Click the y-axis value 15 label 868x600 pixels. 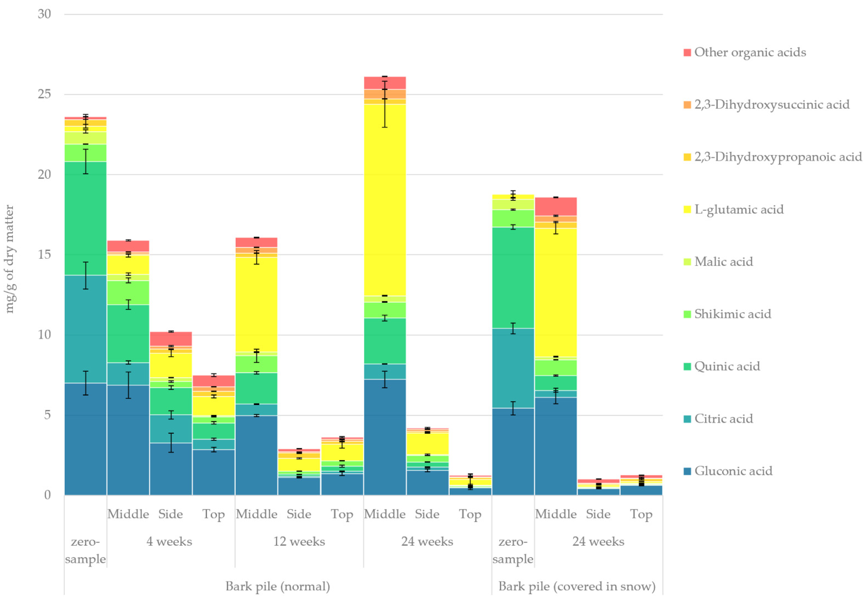(44, 255)
